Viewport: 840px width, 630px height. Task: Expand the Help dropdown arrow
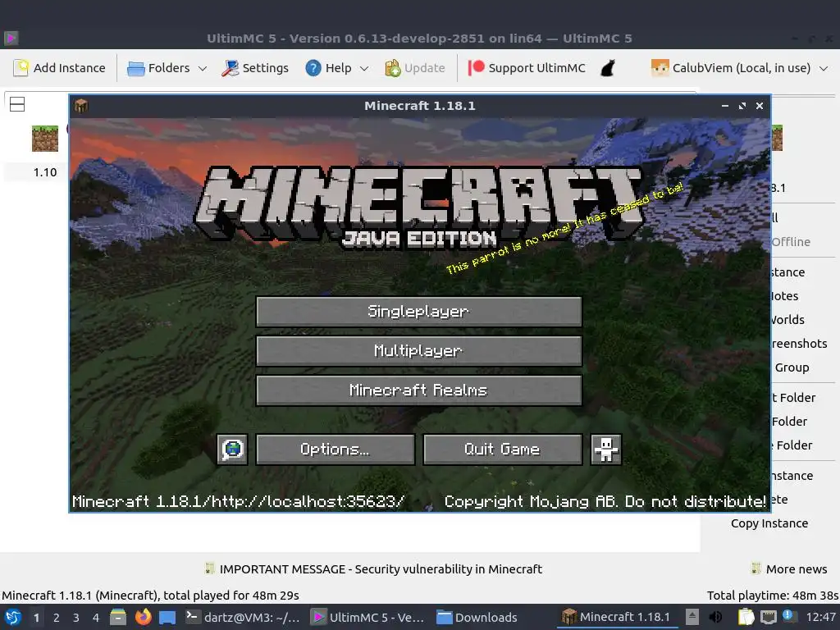[364, 68]
